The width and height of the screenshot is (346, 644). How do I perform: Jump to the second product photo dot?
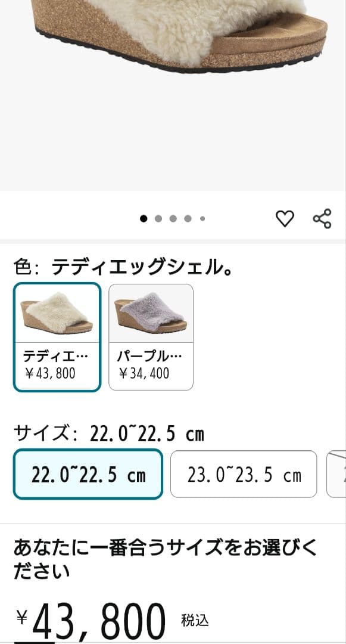pyautogui.click(x=159, y=218)
